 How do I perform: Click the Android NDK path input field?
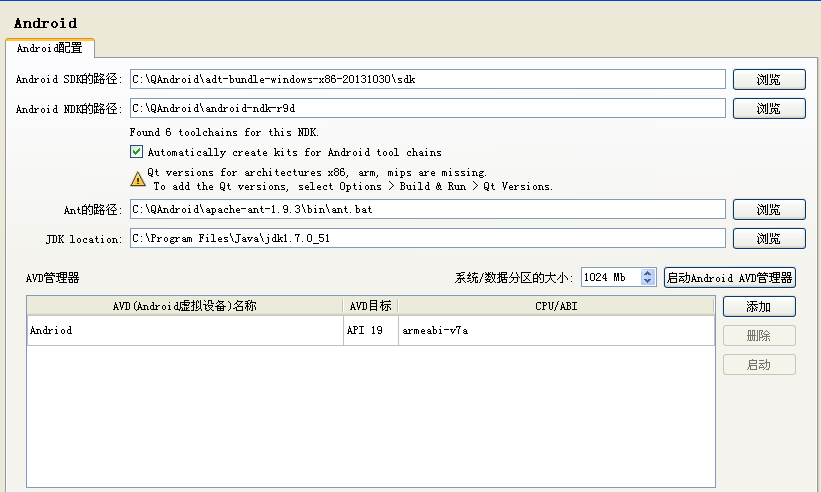coord(427,108)
